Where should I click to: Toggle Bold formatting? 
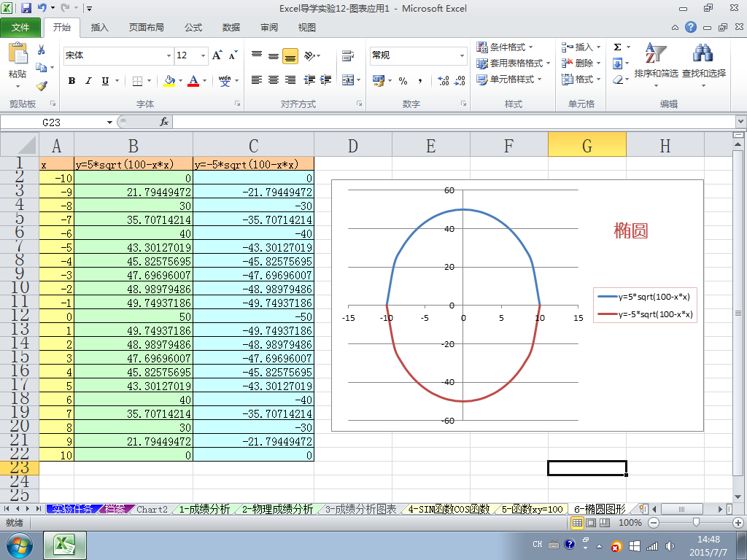tap(71, 81)
